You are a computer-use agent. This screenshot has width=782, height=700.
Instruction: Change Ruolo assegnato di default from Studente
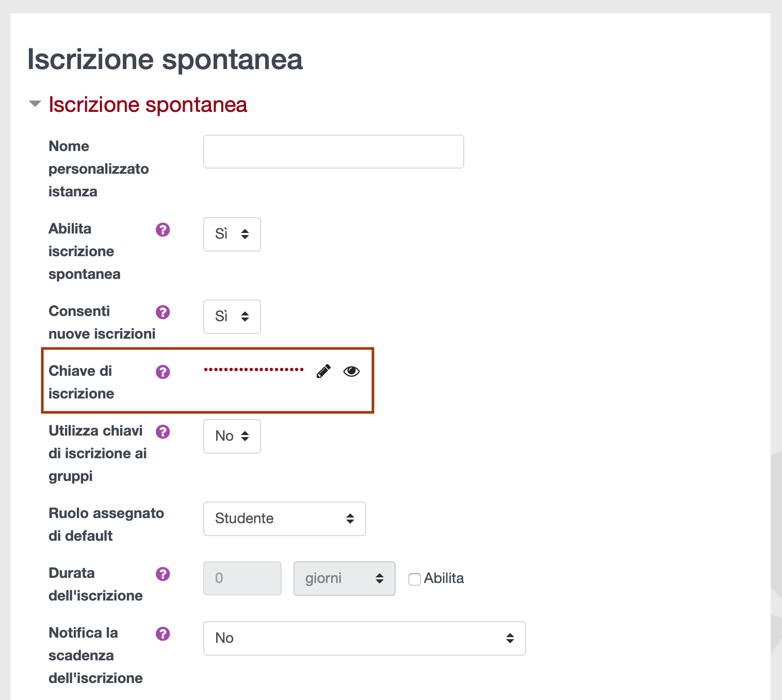[x=284, y=519]
